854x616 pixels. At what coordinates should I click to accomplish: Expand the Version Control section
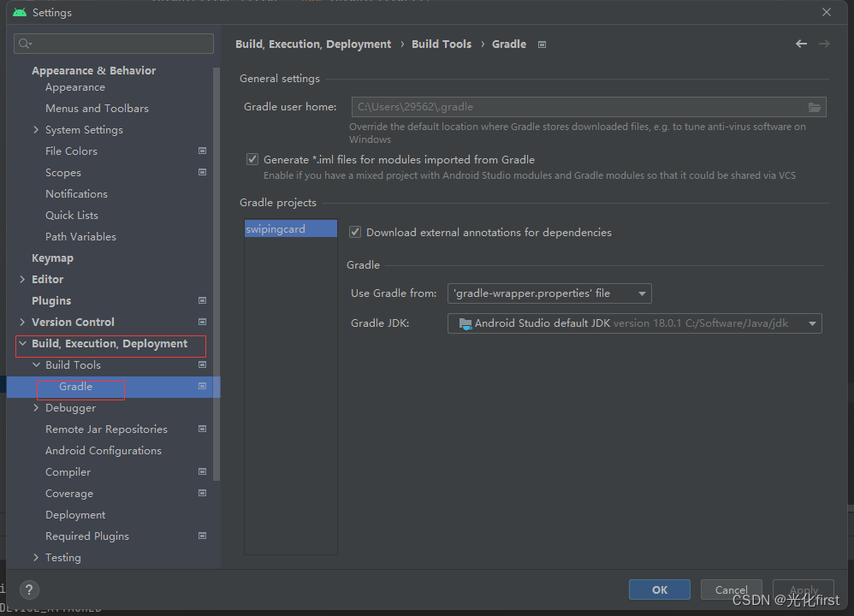(x=22, y=322)
